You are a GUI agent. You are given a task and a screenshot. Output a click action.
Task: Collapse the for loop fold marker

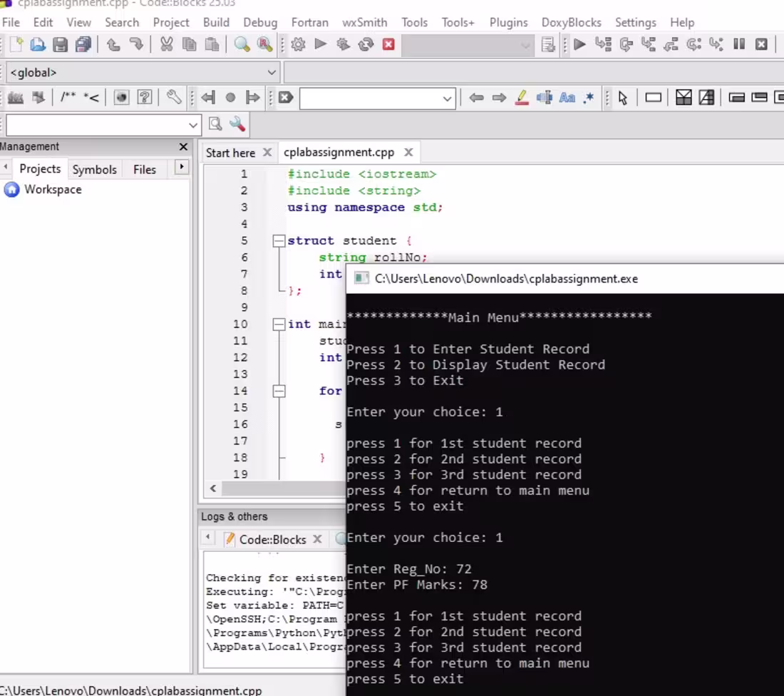pyautogui.click(x=279, y=391)
